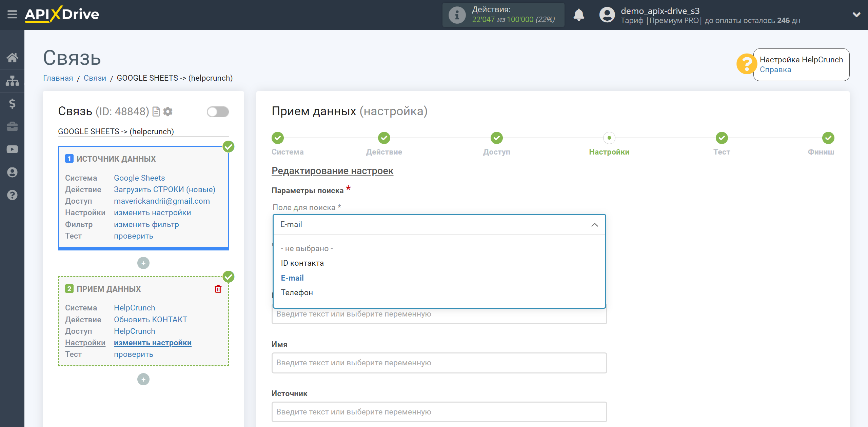Click the Источник input field
Image resolution: width=868 pixels, height=427 pixels.
coord(439,412)
